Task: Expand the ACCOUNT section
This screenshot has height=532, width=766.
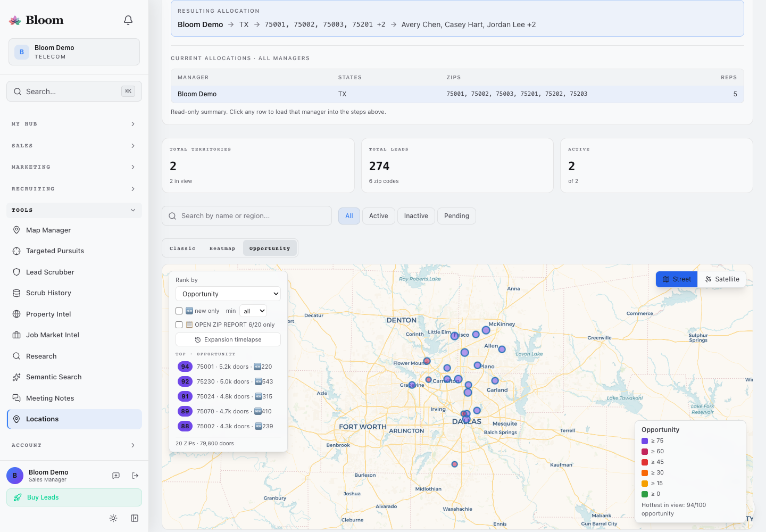Action: (x=74, y=445)
